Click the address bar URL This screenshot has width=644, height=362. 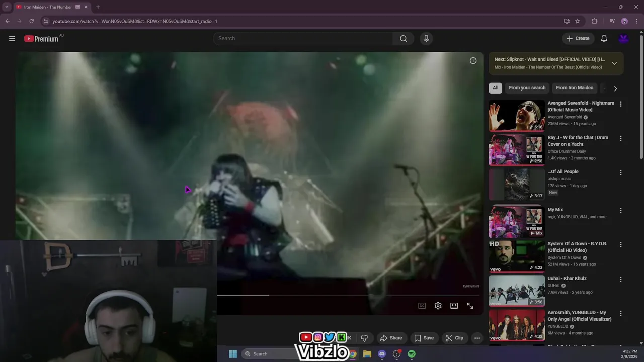tap(135, 21)
